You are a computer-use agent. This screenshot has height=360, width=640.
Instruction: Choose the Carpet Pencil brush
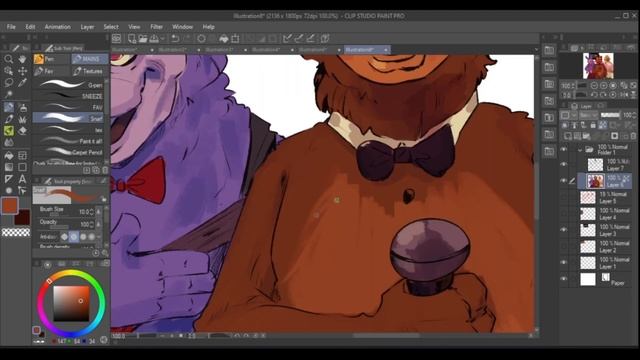68,152
